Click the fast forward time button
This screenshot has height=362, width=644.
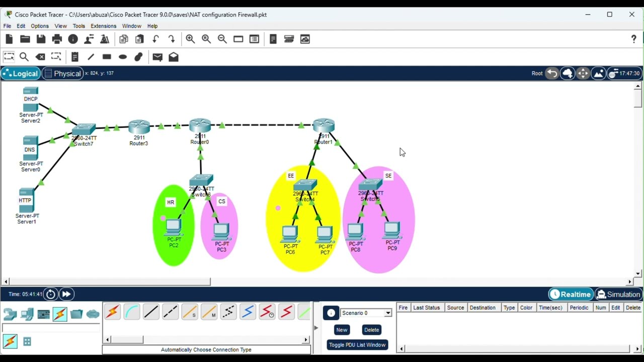(x=66, y=294)
